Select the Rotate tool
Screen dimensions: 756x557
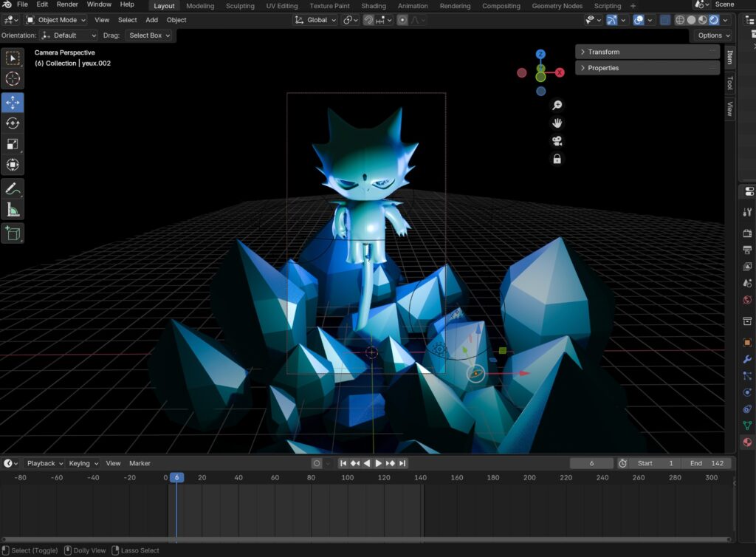(x=13, y=123)
